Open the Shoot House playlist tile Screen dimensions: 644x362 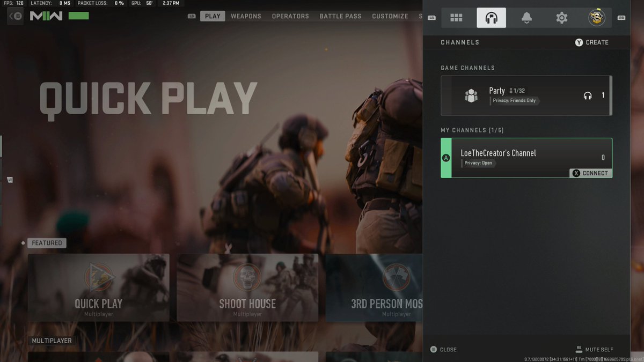coord(247,287)
